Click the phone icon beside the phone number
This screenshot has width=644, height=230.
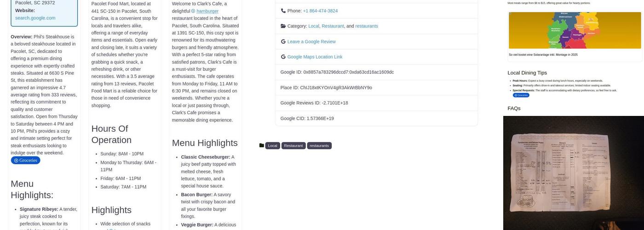tap(283, 11)
